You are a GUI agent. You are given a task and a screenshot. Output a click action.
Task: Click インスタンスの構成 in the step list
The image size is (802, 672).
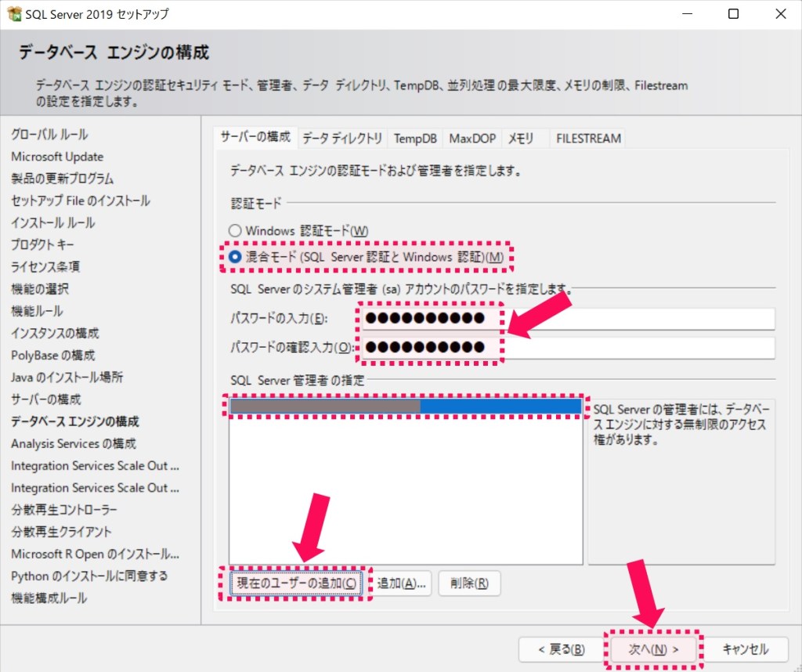pos(56,334)
